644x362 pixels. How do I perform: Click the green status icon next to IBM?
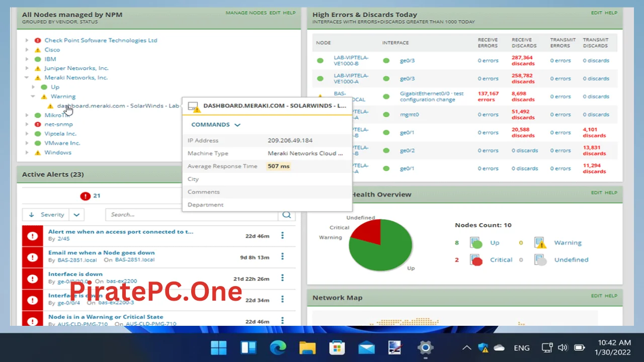pos(38,59)
